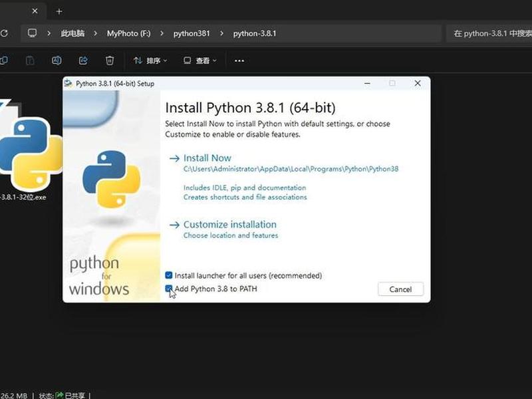
Task: Click Install Now option
Action: click(x=207, y=158)
